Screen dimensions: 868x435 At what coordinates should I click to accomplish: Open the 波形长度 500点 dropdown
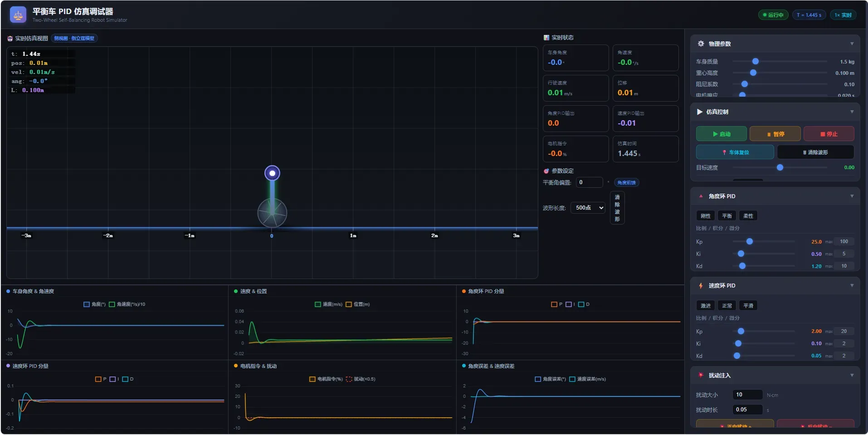[x=588, y=208]
